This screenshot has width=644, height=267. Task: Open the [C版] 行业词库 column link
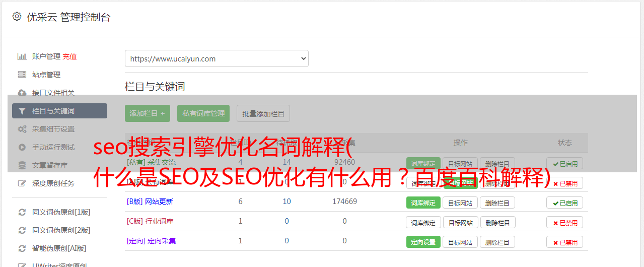point(150,221)
